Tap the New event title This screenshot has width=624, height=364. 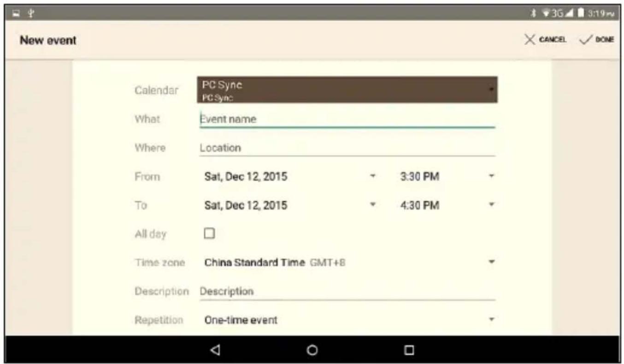click(48, 41)
